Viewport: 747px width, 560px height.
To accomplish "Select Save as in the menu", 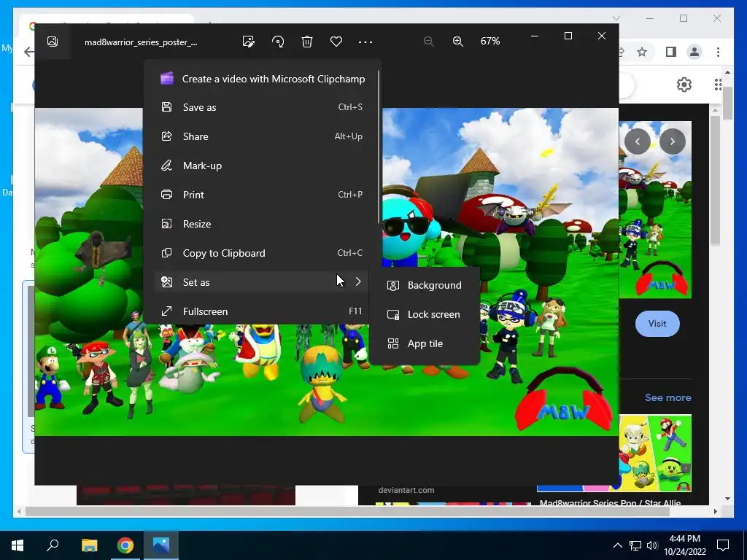I will 261,107.
